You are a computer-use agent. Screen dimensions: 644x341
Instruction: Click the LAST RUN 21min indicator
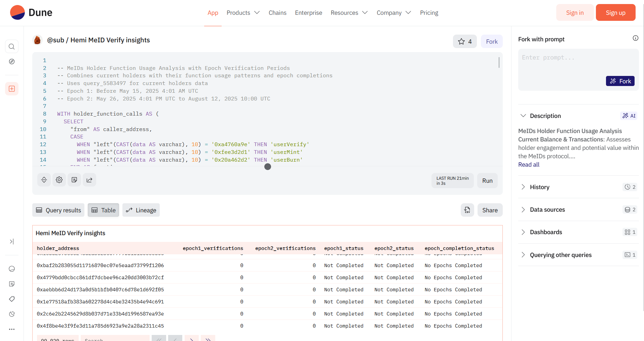pos(453,180)
